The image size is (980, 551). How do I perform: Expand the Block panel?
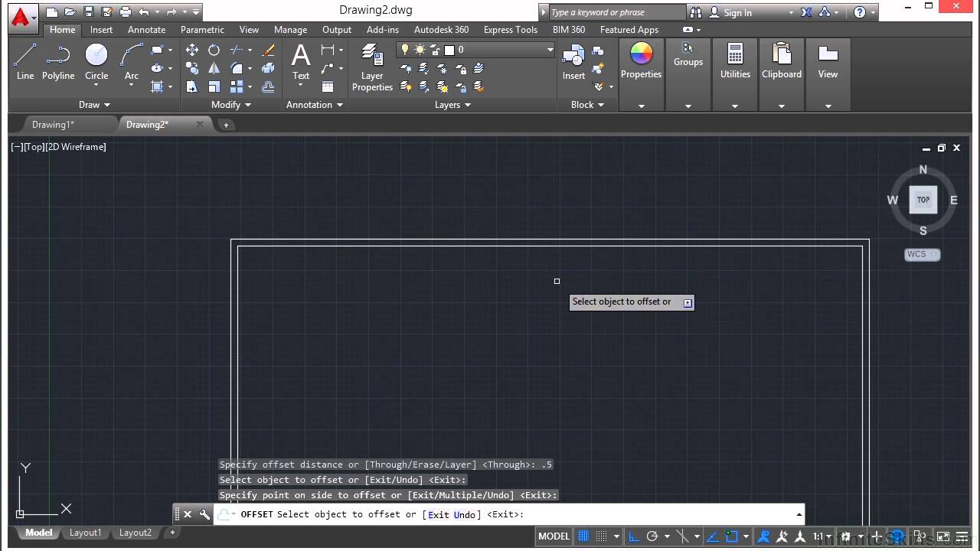(x=587, y=105)
